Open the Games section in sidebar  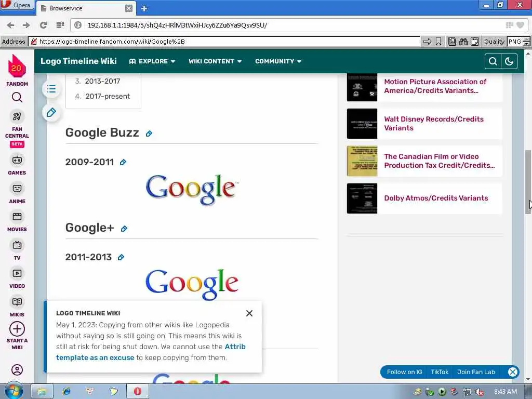point(17,165)
